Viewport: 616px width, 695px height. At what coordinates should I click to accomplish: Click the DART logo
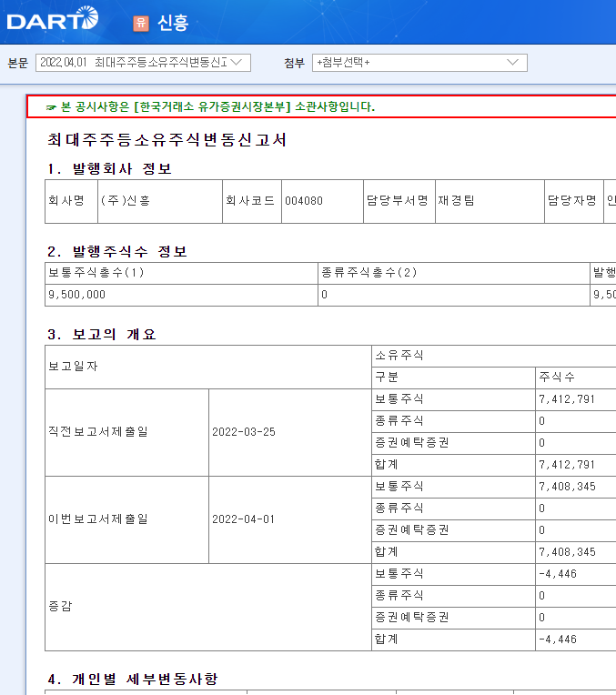[53, 18]
